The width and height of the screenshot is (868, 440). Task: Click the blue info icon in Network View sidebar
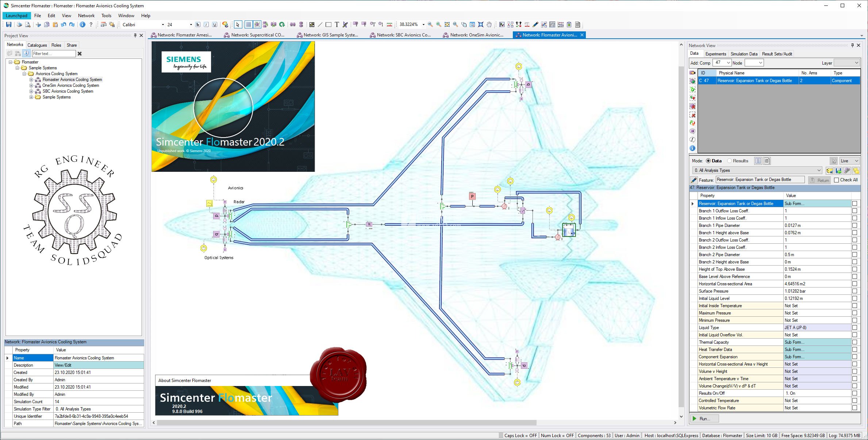point(692,148)
